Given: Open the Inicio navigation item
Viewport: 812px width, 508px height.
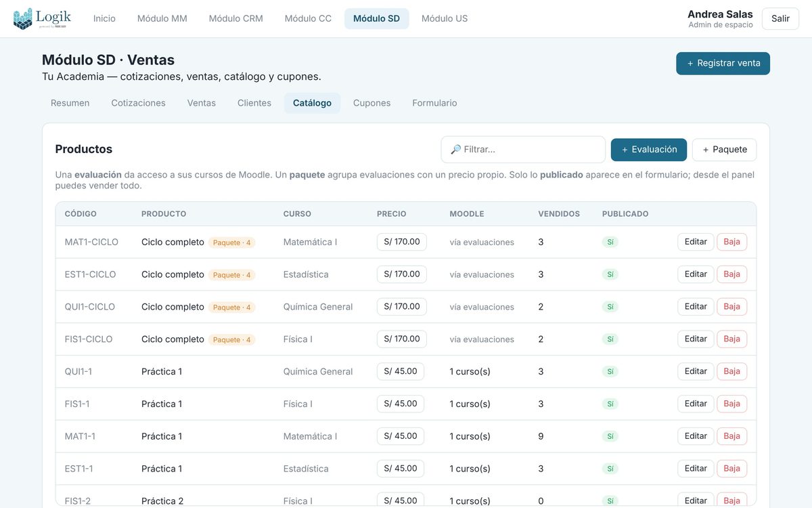Looking at the screenshot, I should click(104, 19).
